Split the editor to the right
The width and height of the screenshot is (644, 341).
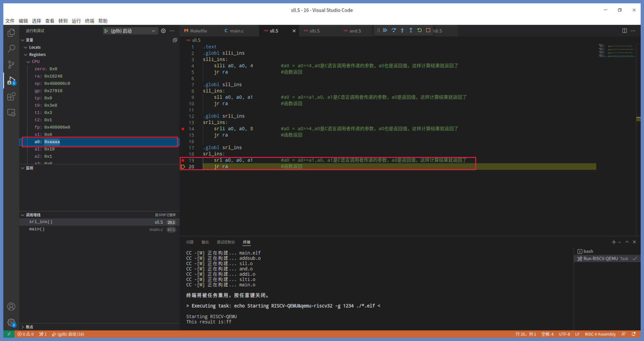click(625, 31)
